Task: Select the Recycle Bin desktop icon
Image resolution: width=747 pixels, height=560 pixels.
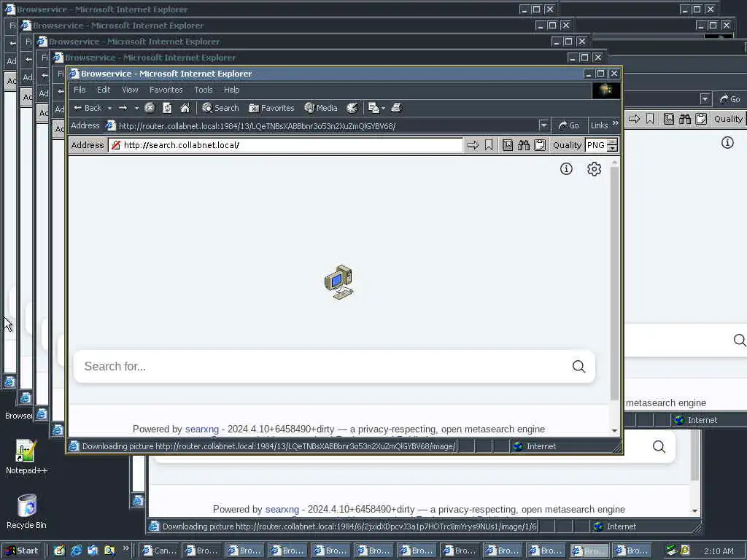Action: (26, 511)
